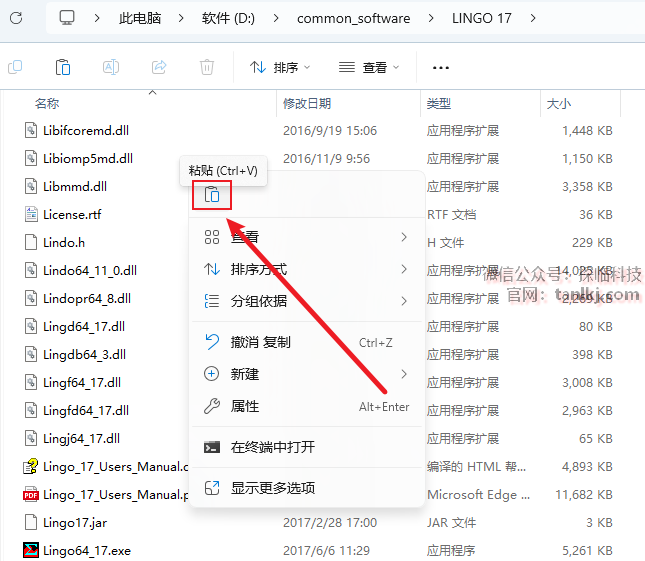Click the help-file icon of Lingo_17_Users_Manual

(x=31, y=466)
